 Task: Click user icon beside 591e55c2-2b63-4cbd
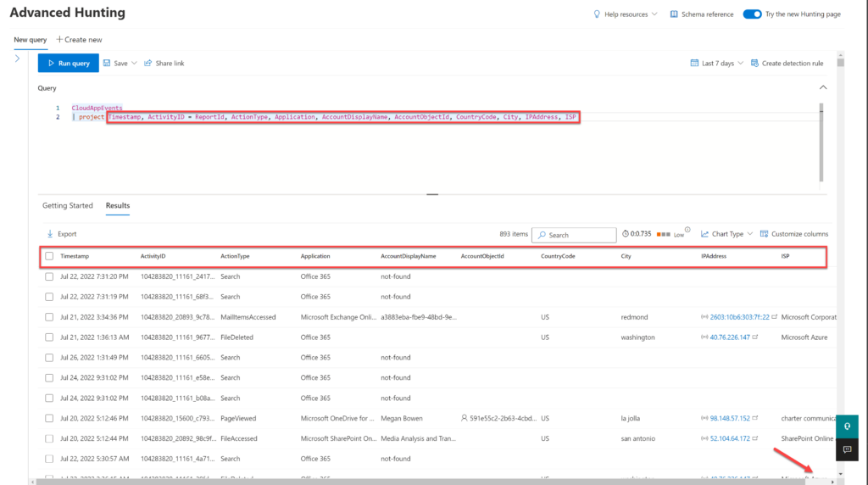click(464, 419)
